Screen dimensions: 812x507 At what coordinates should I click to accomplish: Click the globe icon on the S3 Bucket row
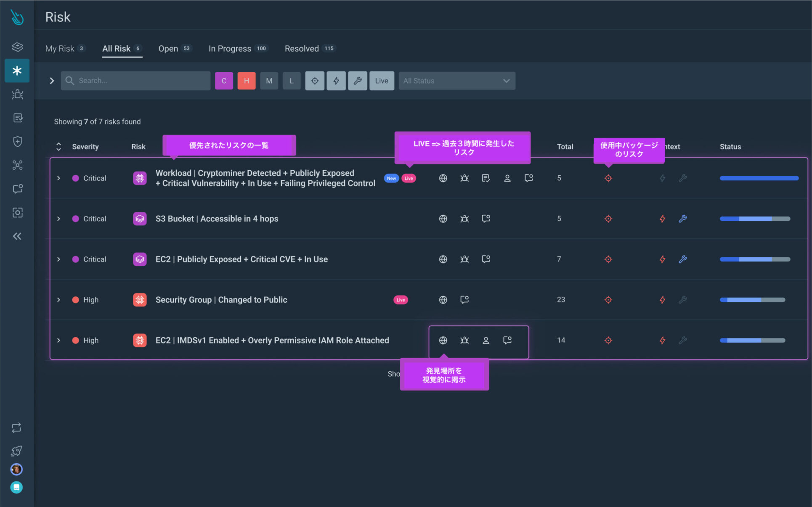point(443,219)
